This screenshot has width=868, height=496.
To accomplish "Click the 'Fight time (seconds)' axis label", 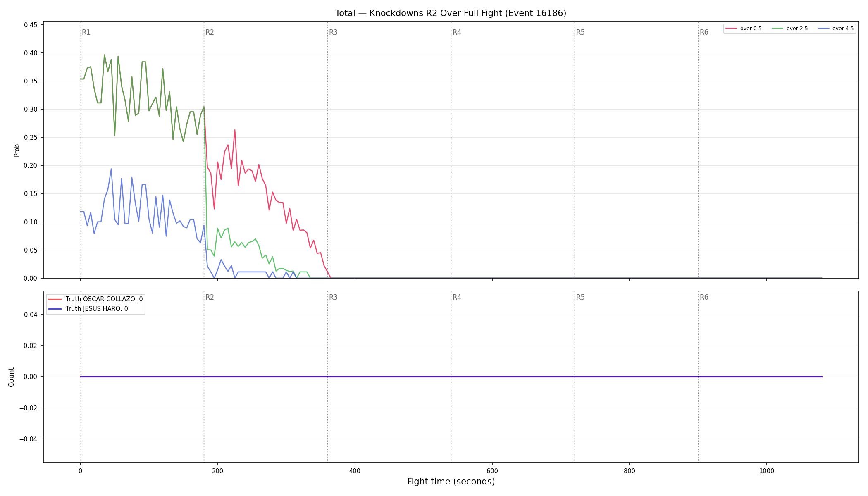I will tap(451, 482).
